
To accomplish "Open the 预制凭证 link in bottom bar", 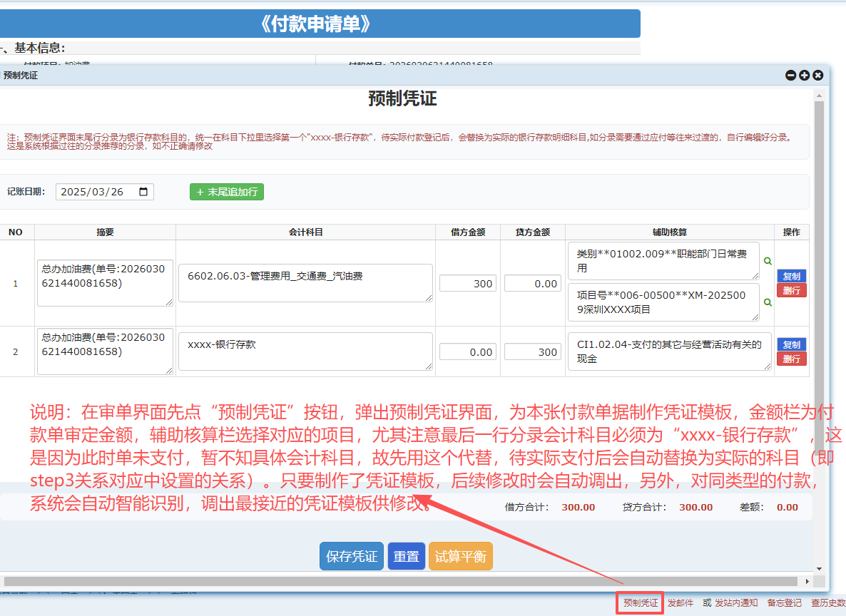I will coord(640,603).
